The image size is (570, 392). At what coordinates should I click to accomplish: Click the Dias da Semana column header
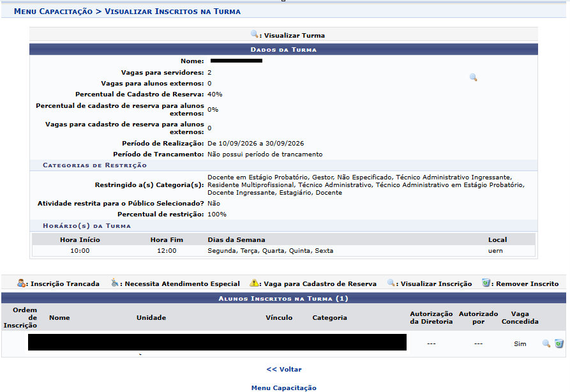click(236, 240)
